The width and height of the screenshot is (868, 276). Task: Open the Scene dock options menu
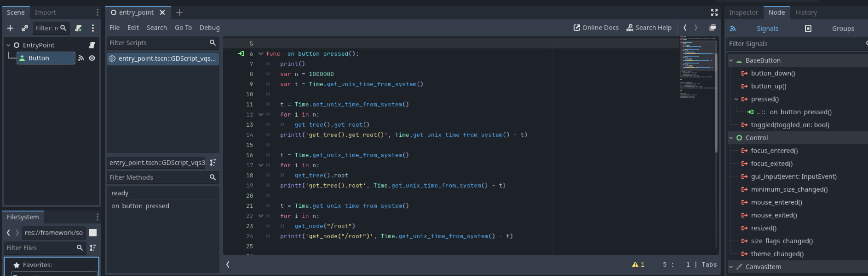click(x=97, y=12)
